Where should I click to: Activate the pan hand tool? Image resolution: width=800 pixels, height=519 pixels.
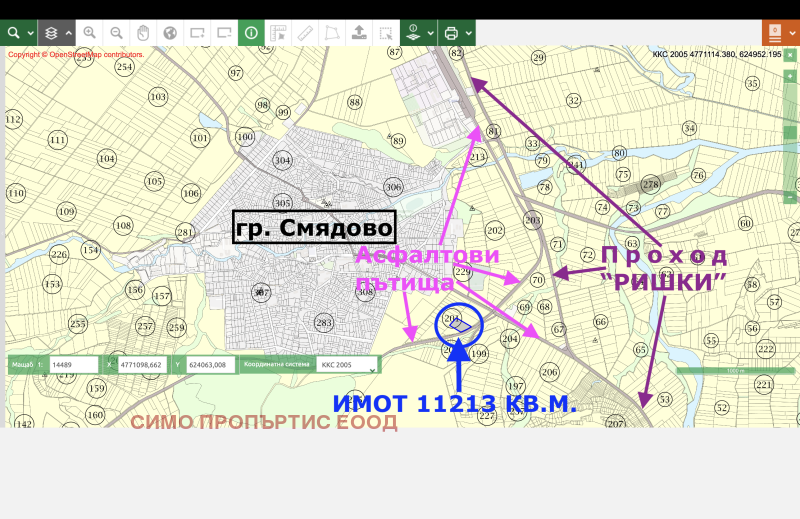[143, 32]
